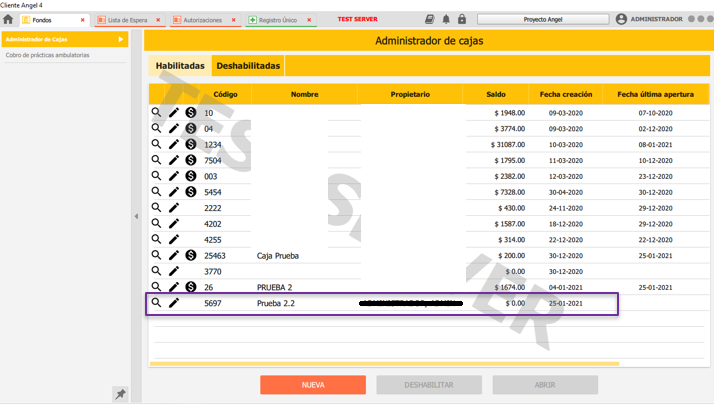Close the Lista de Espera tab

[x=158, y=20]
